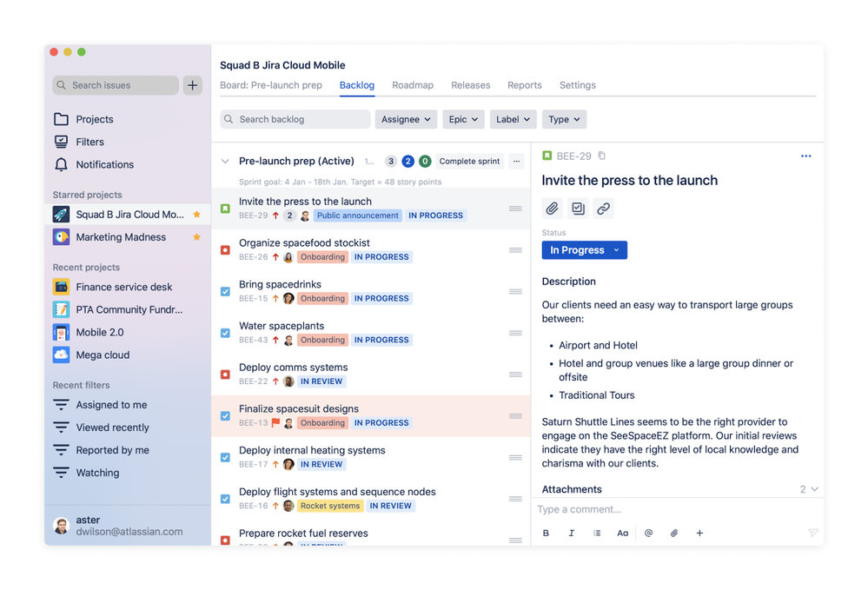
Task: Click drag handle of Bring spacedrinks row
Action: pos(515,292)
